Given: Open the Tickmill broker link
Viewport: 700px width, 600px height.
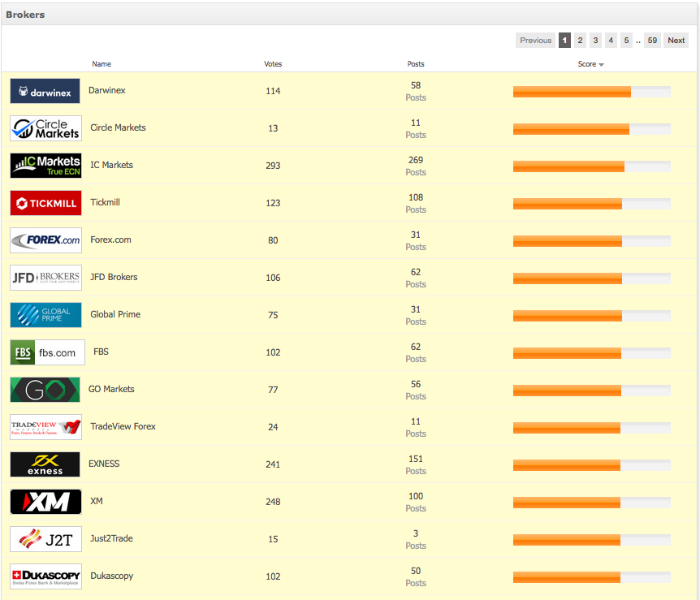Looking at the screenshot, I should [x=105, y=202].
